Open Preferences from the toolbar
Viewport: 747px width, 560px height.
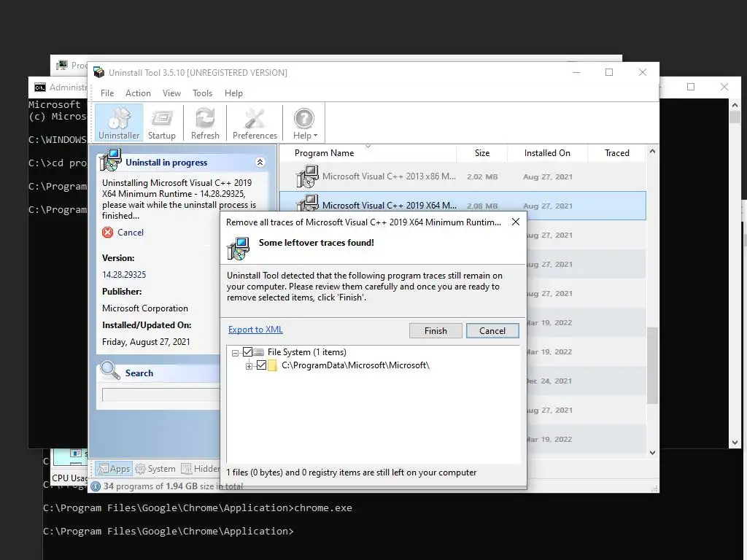[x=255, y=122]
